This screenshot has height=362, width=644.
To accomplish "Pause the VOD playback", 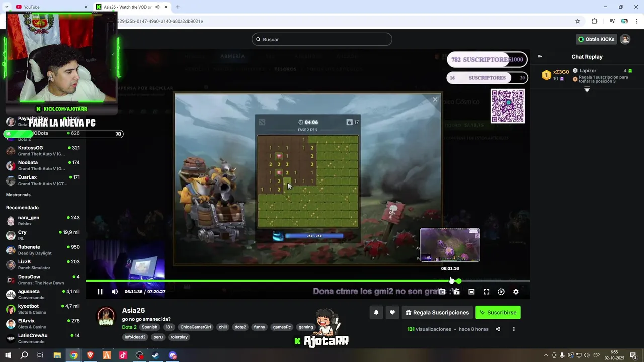I will pyautogui.click(x=100, y=292).
